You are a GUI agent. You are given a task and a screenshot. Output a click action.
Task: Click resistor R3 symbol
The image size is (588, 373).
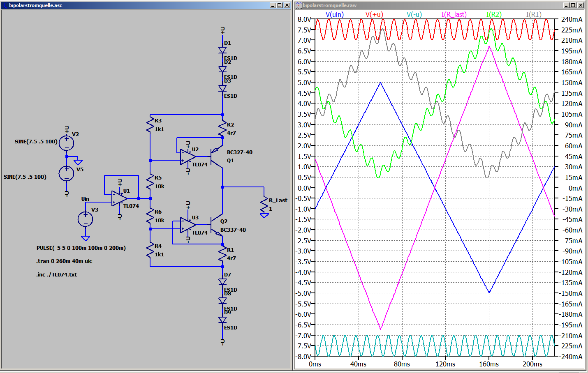150,124
